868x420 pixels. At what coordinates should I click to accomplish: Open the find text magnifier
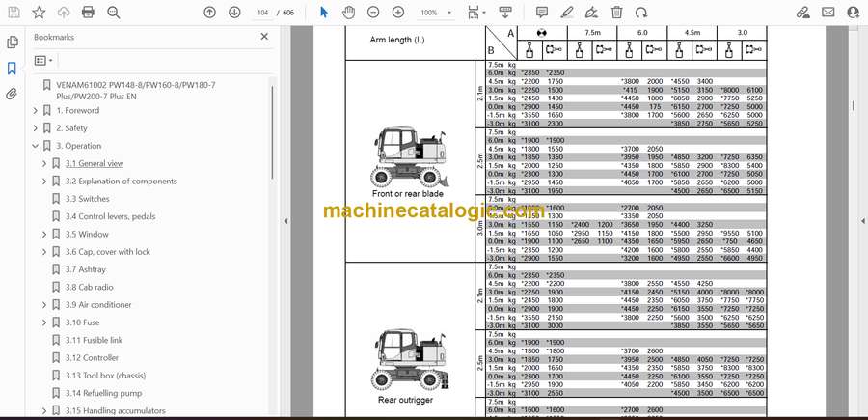coord(114,13)
